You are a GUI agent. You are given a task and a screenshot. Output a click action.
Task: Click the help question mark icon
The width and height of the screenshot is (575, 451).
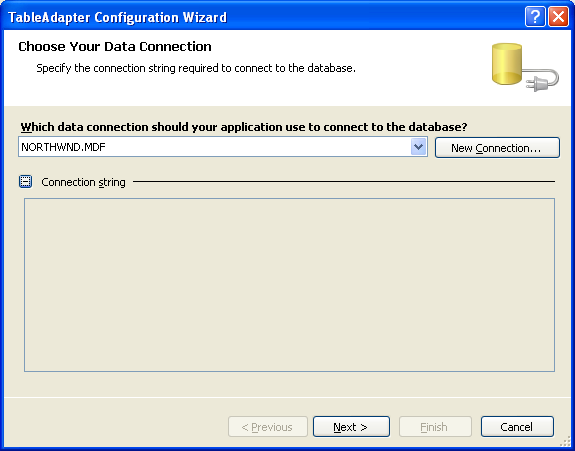(535, 16)
